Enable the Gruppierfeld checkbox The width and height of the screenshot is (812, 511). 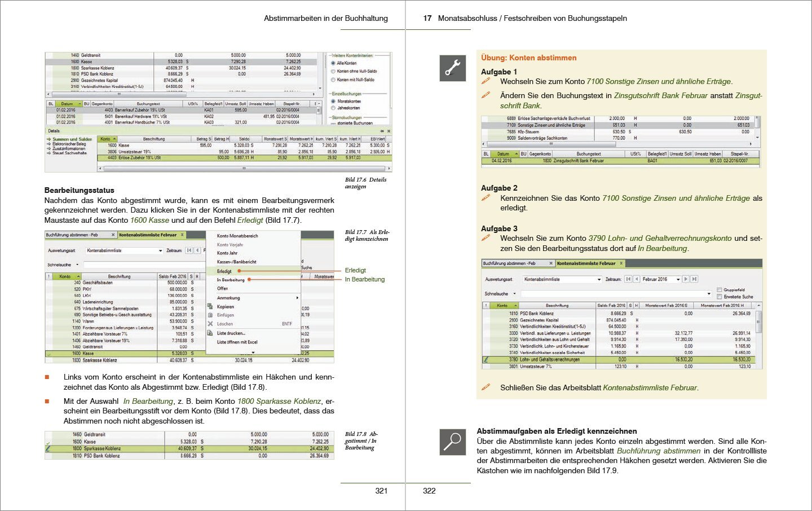719,290
